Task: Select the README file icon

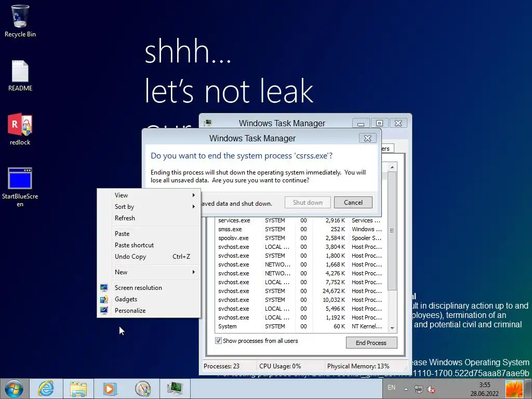Action: pos(20,76)
